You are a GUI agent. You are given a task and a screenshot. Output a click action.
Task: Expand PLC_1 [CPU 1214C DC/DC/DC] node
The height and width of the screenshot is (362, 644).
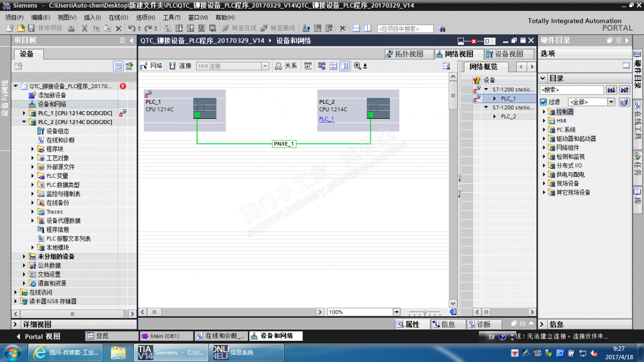click(24, 113)
